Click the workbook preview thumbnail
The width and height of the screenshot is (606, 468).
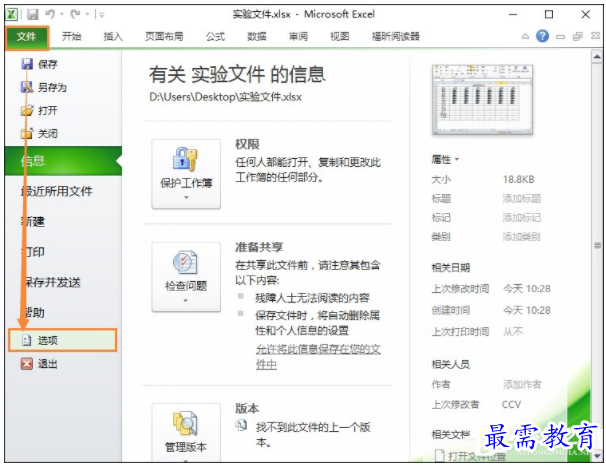coord(482,100)
